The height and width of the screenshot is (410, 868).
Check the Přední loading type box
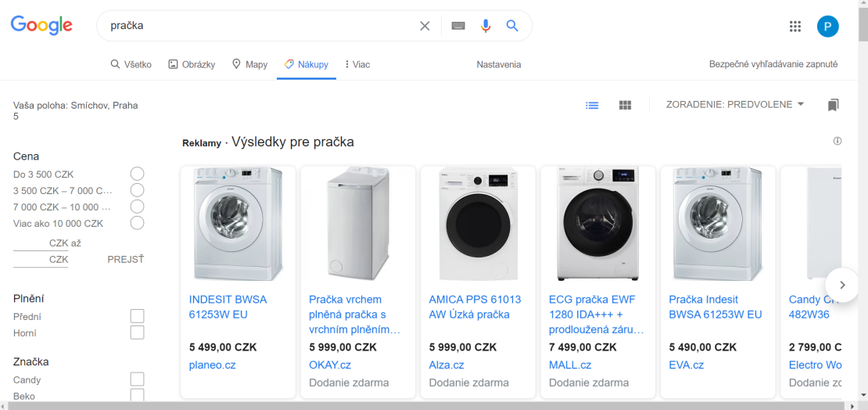click(137, 316)
